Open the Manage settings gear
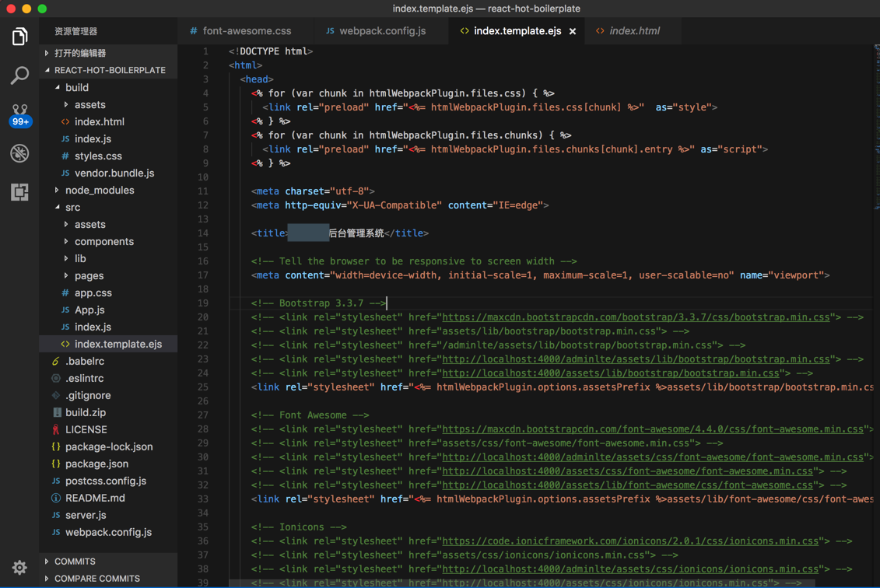Image resolution: width=880 pixels, height=588 pixels. click(x=19, y=568)
